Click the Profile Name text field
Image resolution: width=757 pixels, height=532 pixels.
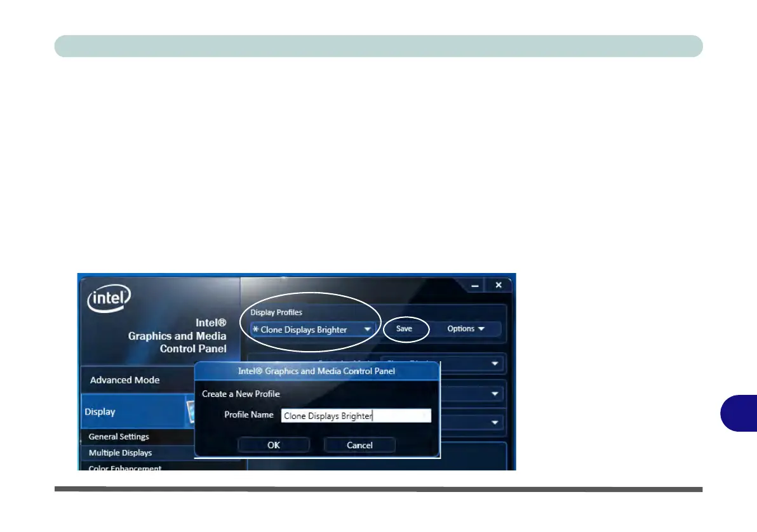point(356,416)
